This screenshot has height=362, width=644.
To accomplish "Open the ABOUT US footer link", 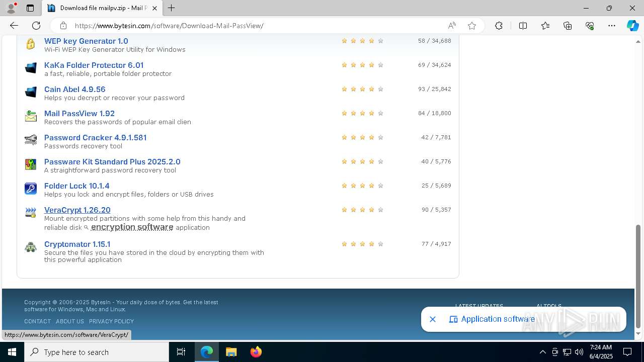I will coord(70,321).
